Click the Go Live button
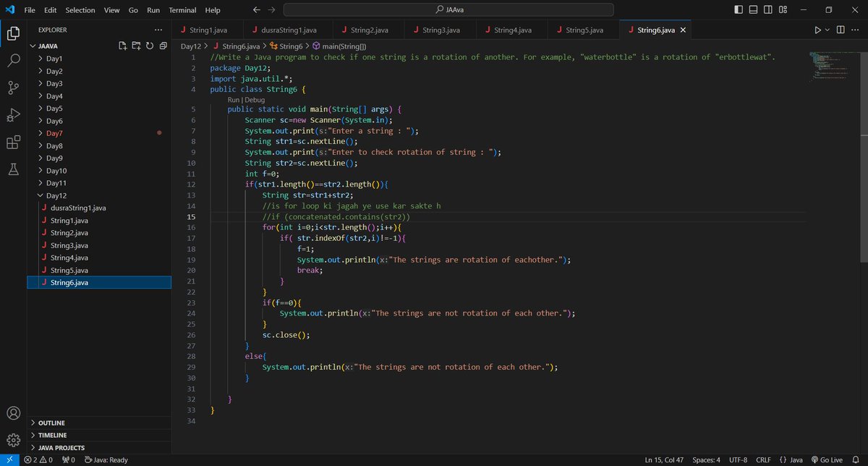The image size is (868, 466). point(827,459)
